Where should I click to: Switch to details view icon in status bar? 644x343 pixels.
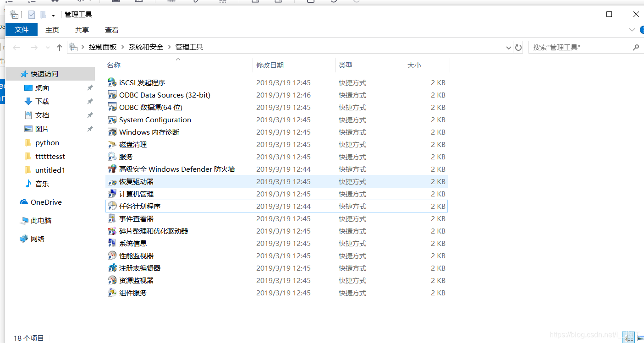628,338
